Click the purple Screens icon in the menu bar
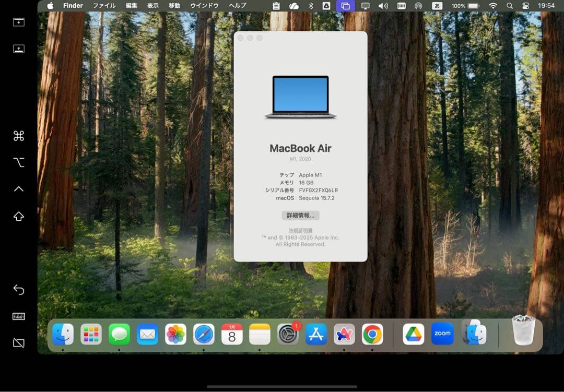Viewport: 564px width, 392px height. point(345,6)
